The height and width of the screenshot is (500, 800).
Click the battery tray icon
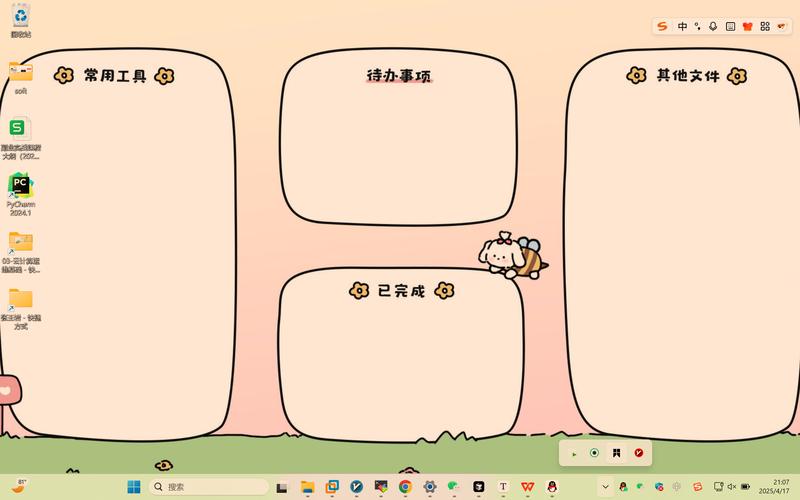pos(745,487)
